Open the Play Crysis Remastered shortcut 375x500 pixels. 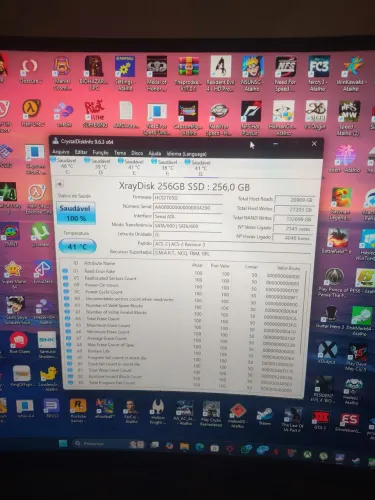(211, 414)
